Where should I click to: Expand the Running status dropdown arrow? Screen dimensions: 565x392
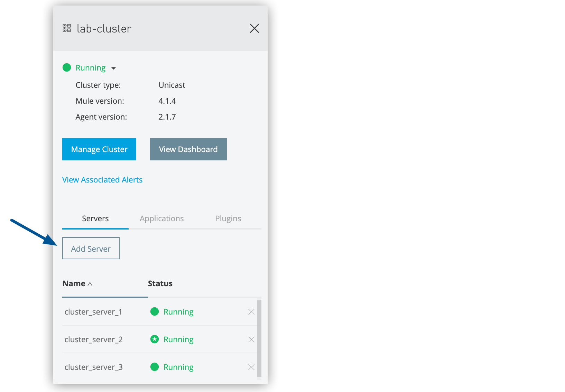click(x=113, y=68)
